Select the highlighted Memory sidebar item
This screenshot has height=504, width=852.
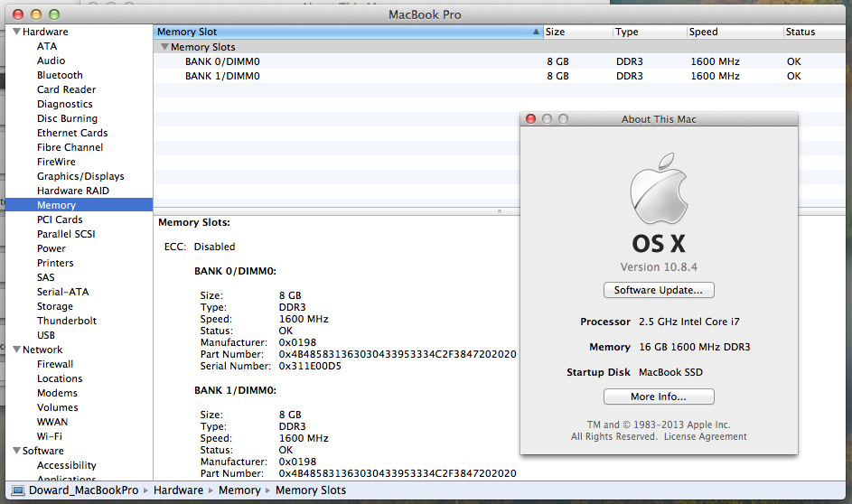point(79,205)
